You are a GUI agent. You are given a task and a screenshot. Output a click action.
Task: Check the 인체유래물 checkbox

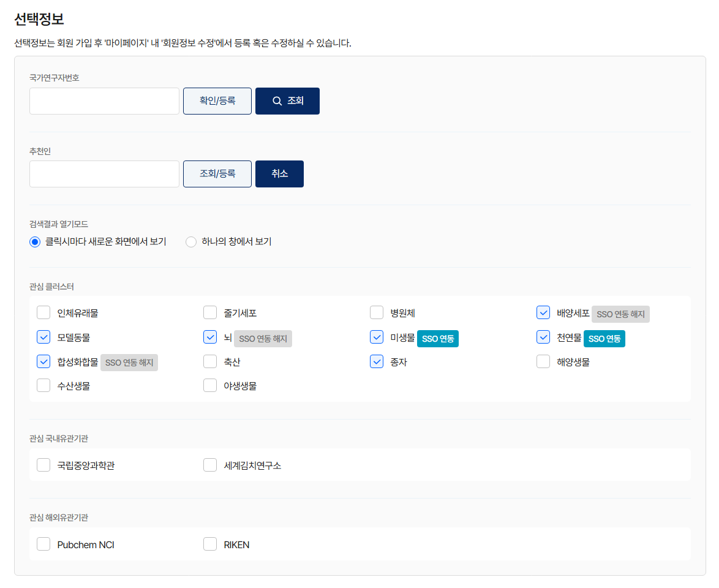coord(43,312)
